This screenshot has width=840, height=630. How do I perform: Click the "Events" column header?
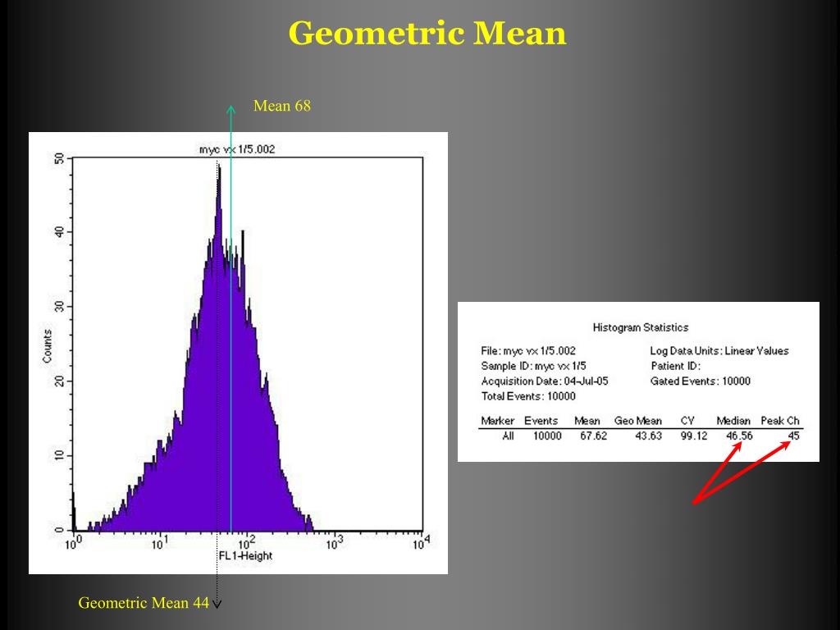(541, 421)
